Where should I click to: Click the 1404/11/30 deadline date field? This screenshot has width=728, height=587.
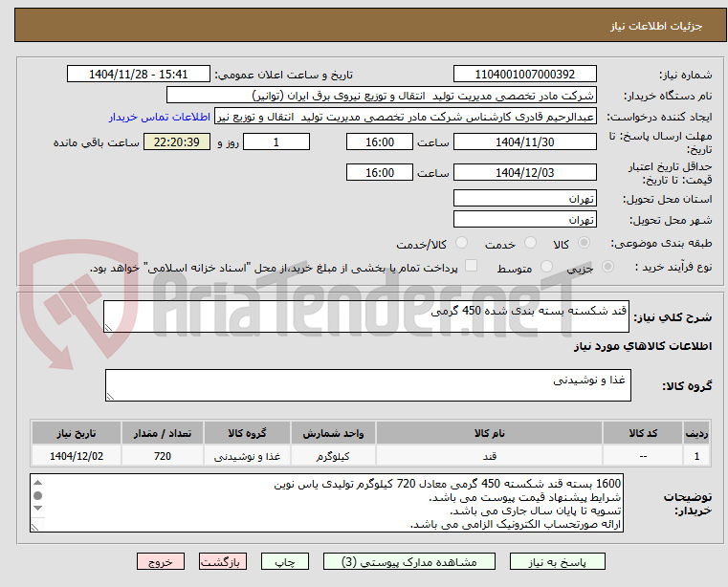tap(524, 142)
